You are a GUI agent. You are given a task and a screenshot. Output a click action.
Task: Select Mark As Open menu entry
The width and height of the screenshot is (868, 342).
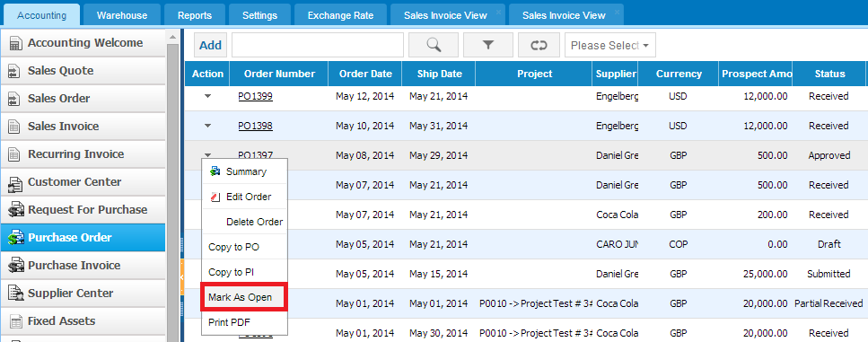pos(245,297)
